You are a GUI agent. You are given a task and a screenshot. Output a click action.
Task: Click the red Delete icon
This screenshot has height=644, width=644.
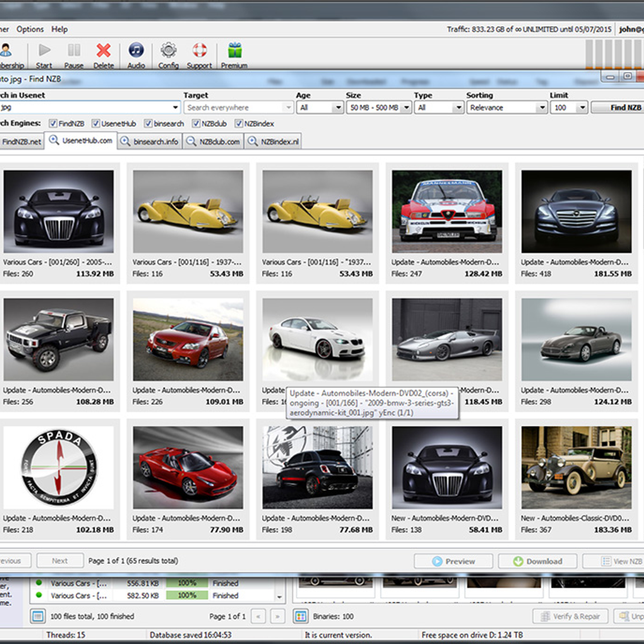coord(103,51)
